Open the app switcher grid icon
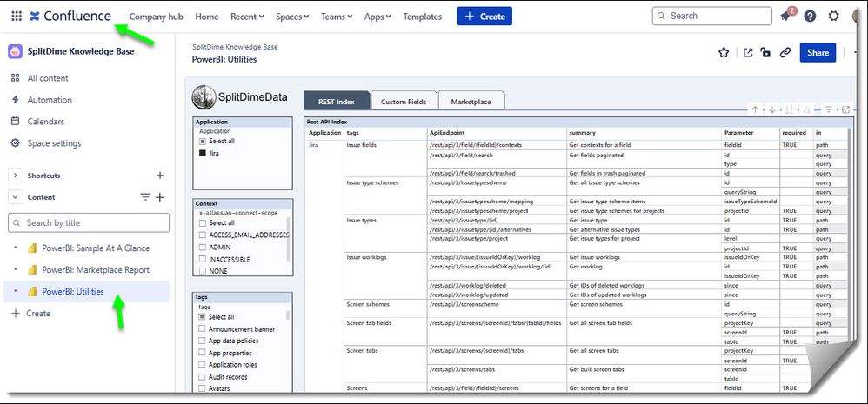The height and width of the screenshot is (404, 868). (x=17, y=16)
